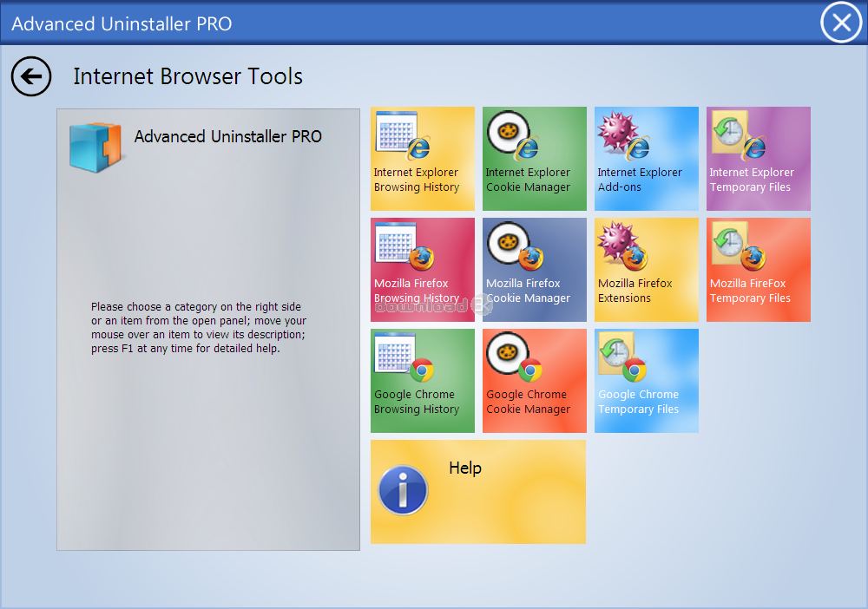Open Mozilla Firefox Temporary Files tile
The width and height of the screenshot is (868, 609).
coord(758,270)
